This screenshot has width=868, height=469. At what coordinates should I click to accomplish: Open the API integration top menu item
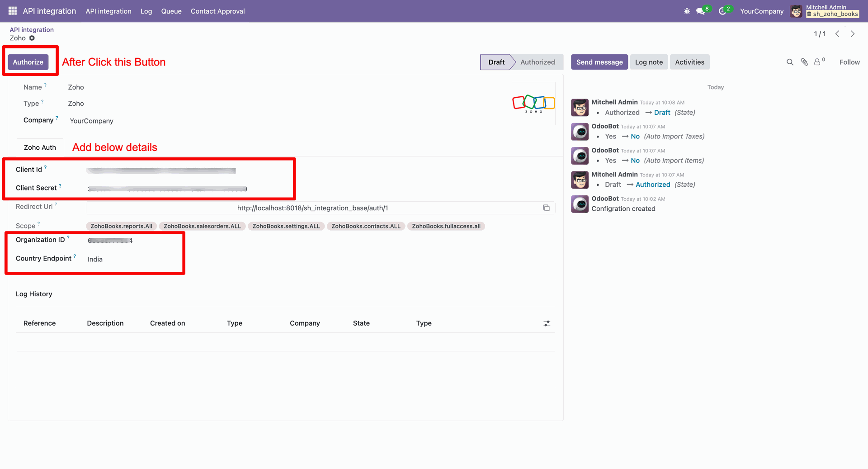(x=108, y=11)
